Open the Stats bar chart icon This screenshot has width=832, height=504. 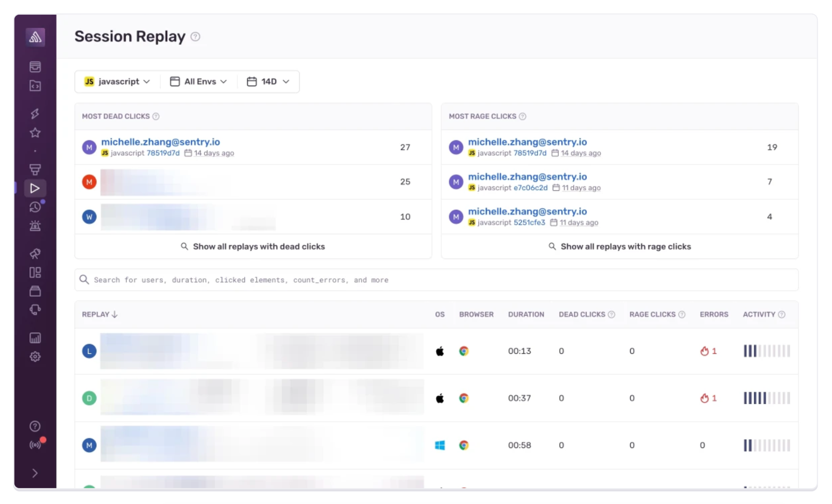35,338
